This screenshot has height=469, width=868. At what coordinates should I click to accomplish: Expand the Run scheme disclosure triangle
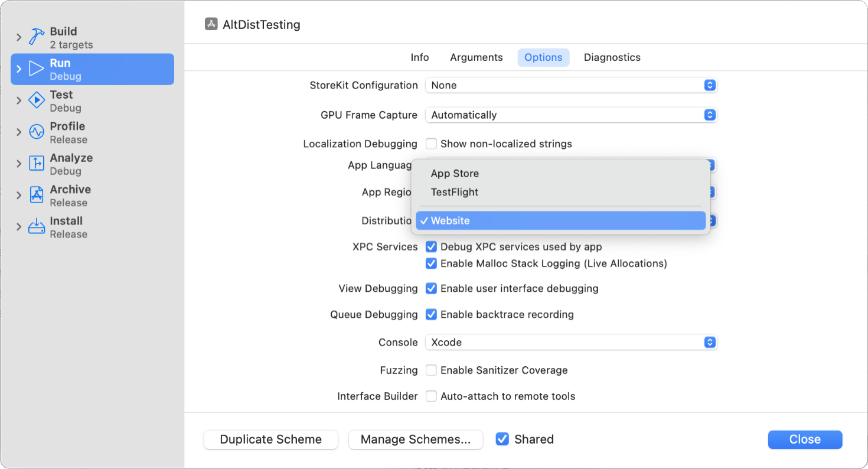point(18,69)
